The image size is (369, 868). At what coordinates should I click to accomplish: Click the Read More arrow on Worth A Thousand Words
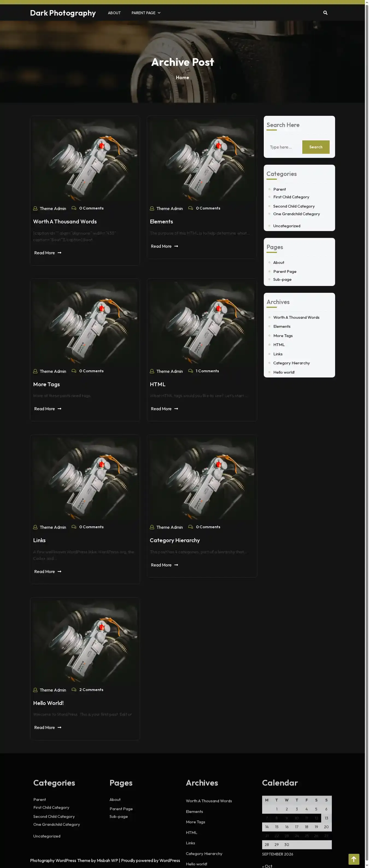point(59,253)
